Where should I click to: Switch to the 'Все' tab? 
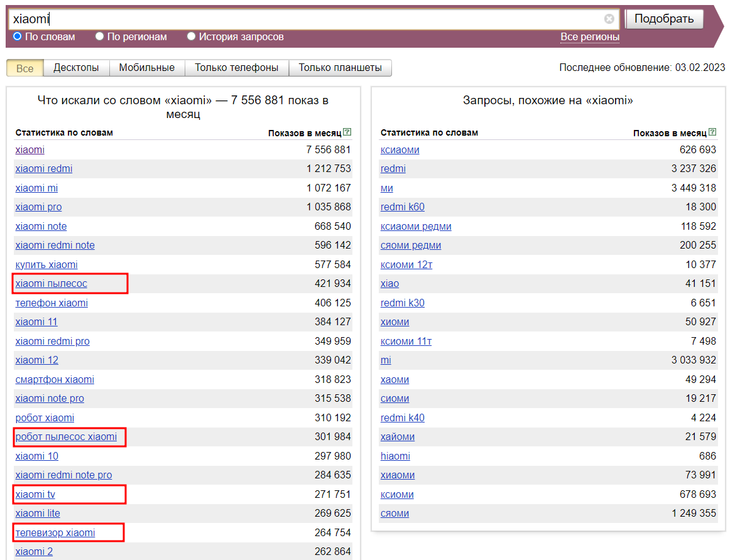(x=25, y=68)
